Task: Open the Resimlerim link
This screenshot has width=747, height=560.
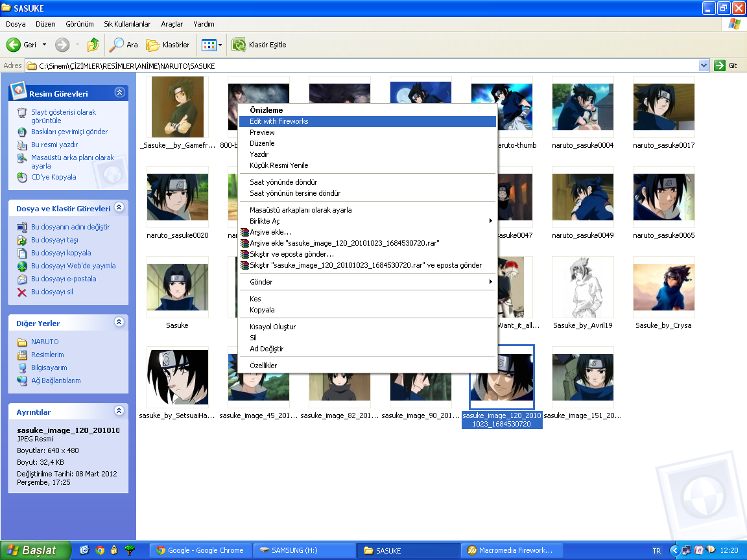Action: click(47, 355)
